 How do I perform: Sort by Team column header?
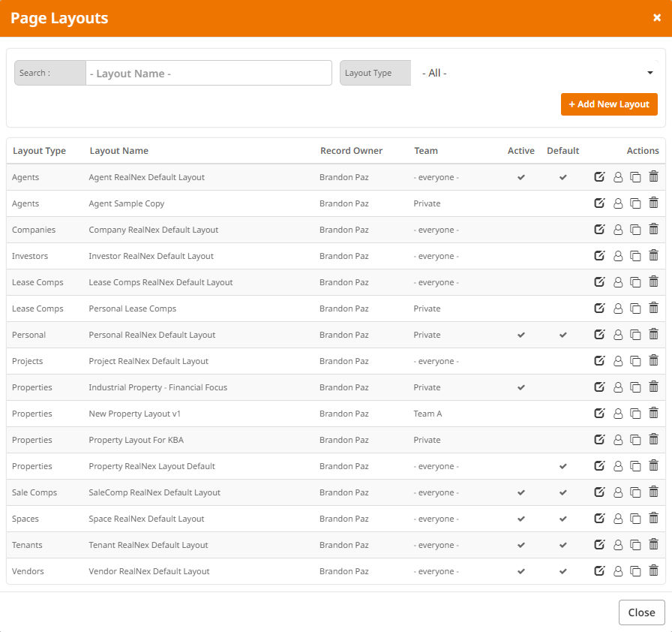426,151
